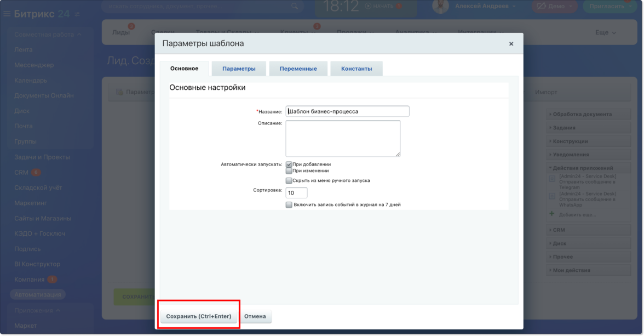Image resolution: width=644 pixels, height=336 pixels.
Task: Close the Параметры шаблона dialog
Action: click(x=511, y=44)
